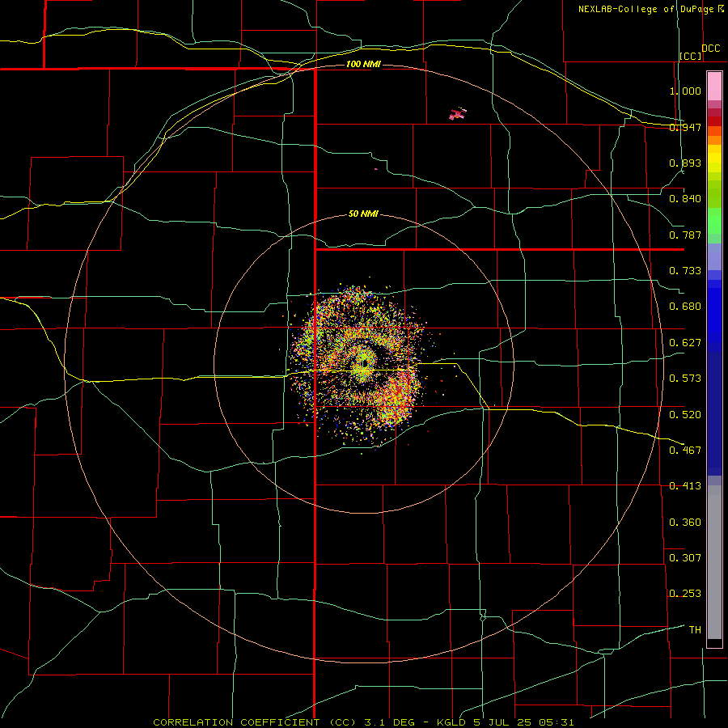Select the 0.893 scale value

pos(685,163)
